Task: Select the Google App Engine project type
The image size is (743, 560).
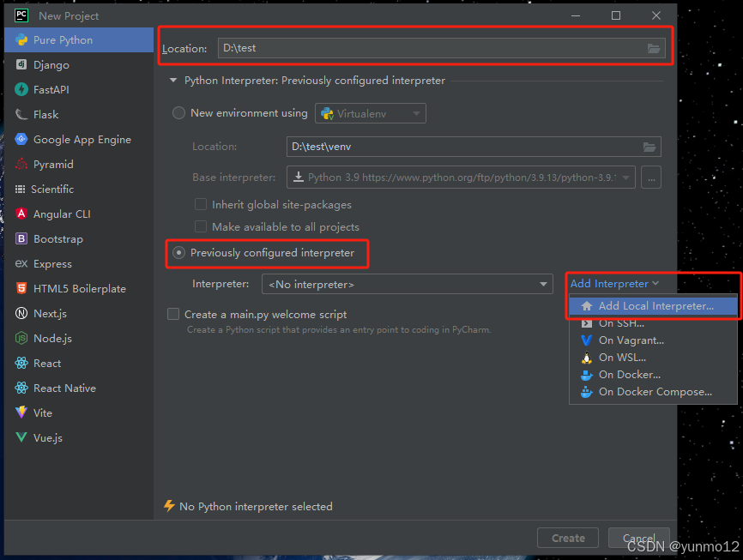Action: [x=79, y=139]
